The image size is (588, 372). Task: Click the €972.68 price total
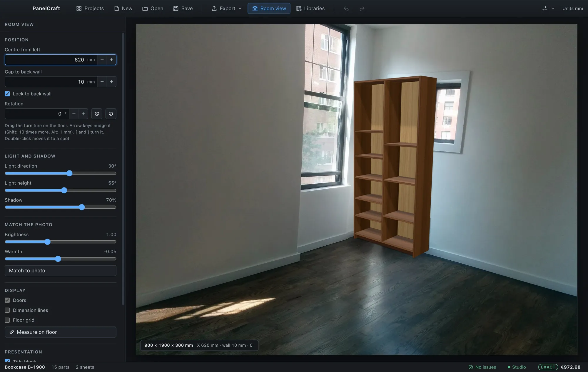point(571,367)
